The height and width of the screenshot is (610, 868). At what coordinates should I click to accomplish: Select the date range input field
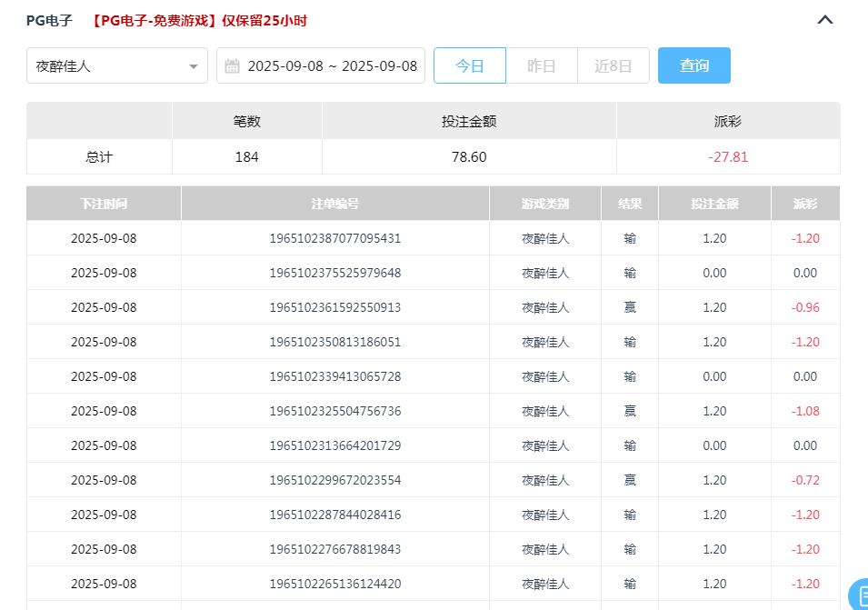321,65
